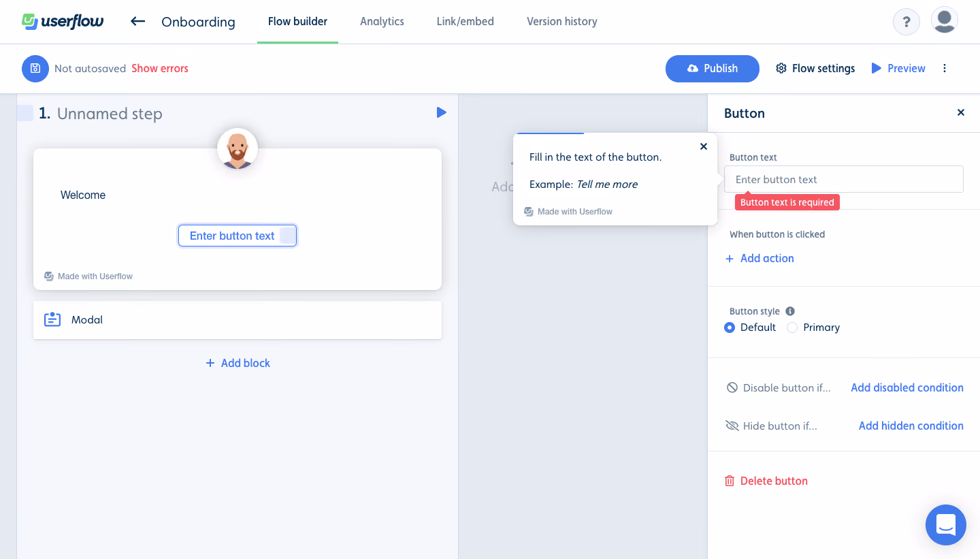
Task: Click Add disabled condition
Action: [907, 387]
